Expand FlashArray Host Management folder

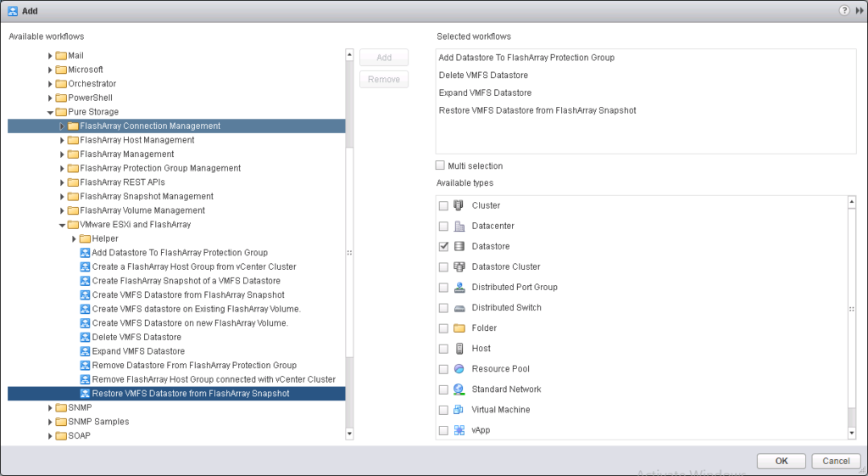pyautogui.click(x=62, y=140)
